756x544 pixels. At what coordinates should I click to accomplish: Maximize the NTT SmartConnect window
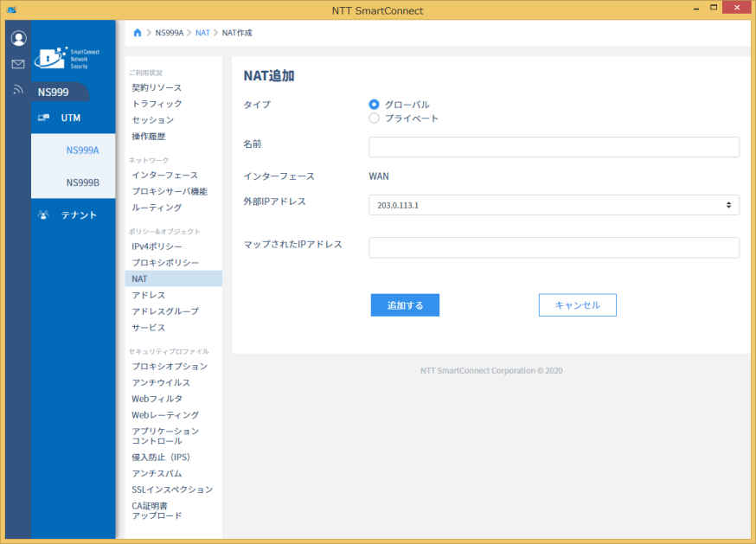pos(714,7)
